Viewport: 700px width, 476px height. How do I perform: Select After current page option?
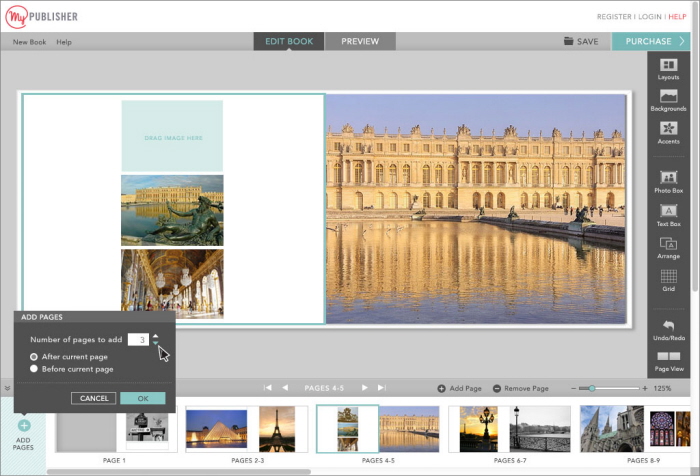pyautogui.click(x=34, y=357)
